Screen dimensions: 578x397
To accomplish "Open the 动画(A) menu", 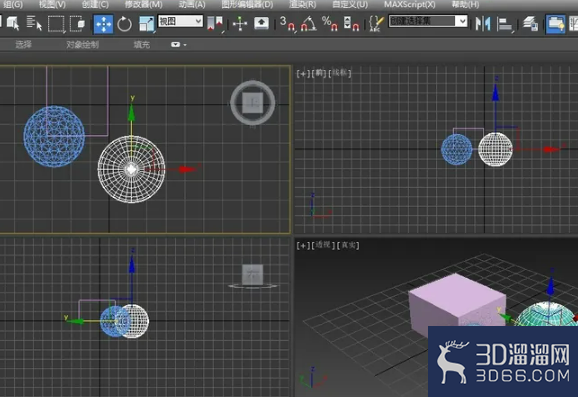I will tap(192, 4).
